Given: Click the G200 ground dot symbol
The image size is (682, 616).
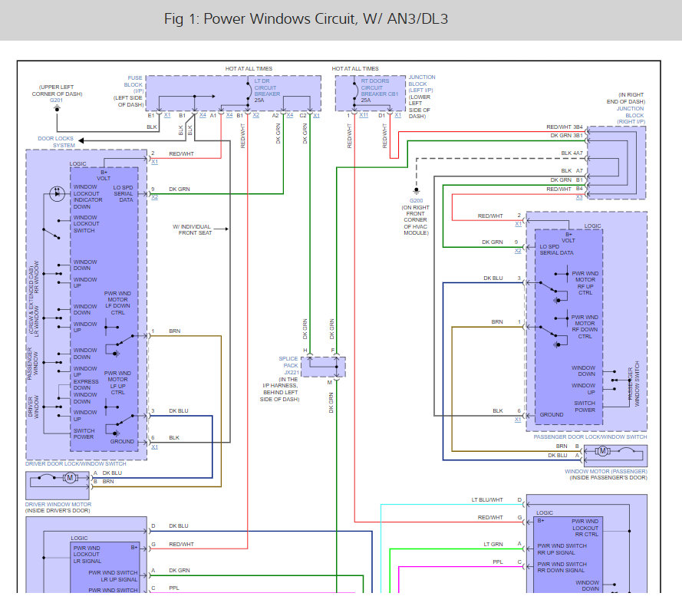Looking at the screenshot, I should click(x=417, y=190).
